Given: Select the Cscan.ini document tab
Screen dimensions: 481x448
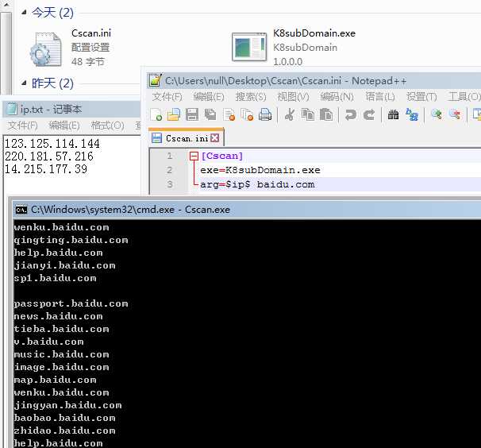Looking at the screenshot, I should point(187,138).
